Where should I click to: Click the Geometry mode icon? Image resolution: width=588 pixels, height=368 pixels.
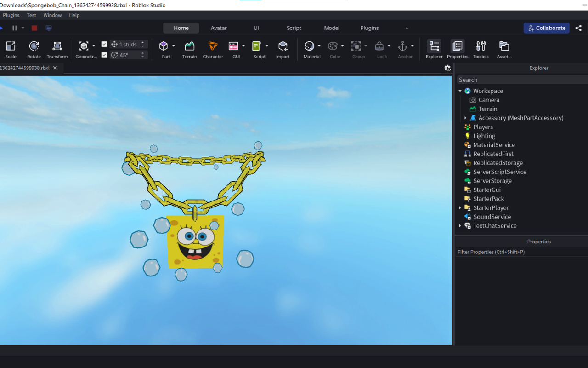click(84, 46)
